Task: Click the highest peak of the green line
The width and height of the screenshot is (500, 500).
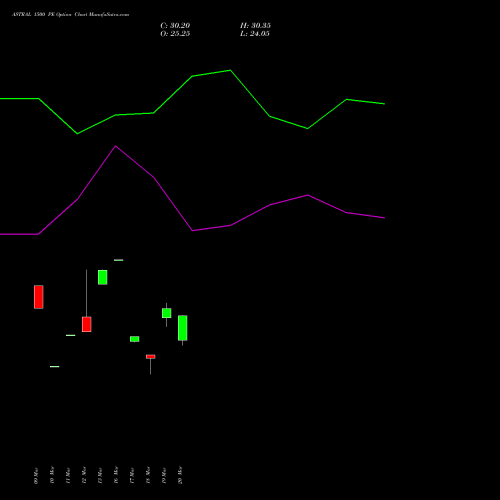Action: [230, 70]
